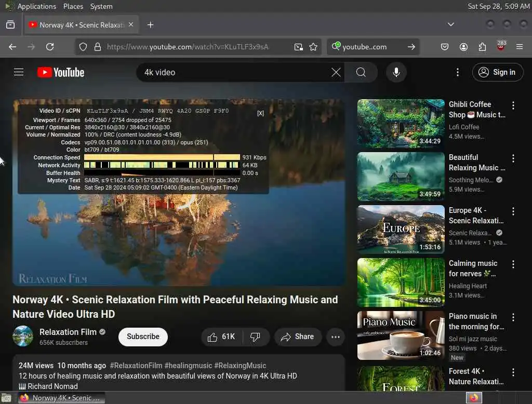Viewport: 532px width, 404px height.
Task: Click Norway 4K taskbar window button
Action: pyautogui.click(x=61, y=398)
